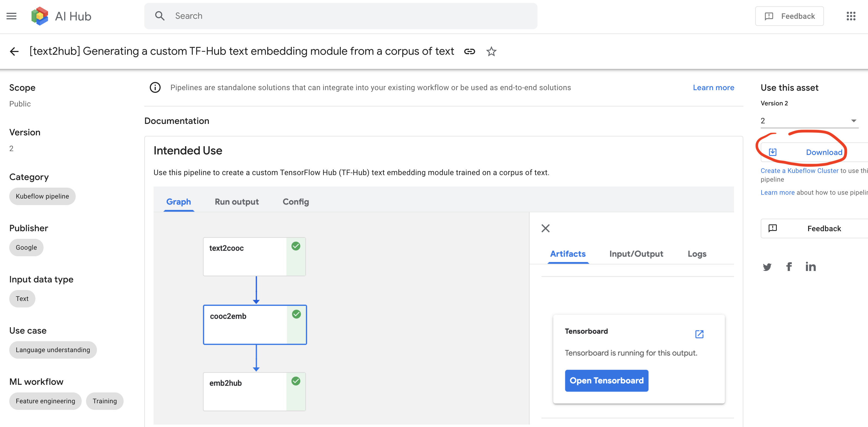Screen dimensions: 868x427
Task: Switch to the Run output tab
Action: [x=237, y=202]
